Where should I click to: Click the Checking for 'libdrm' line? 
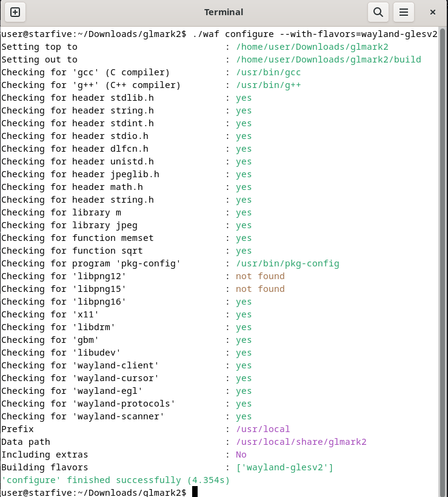(x=127, y=327)
